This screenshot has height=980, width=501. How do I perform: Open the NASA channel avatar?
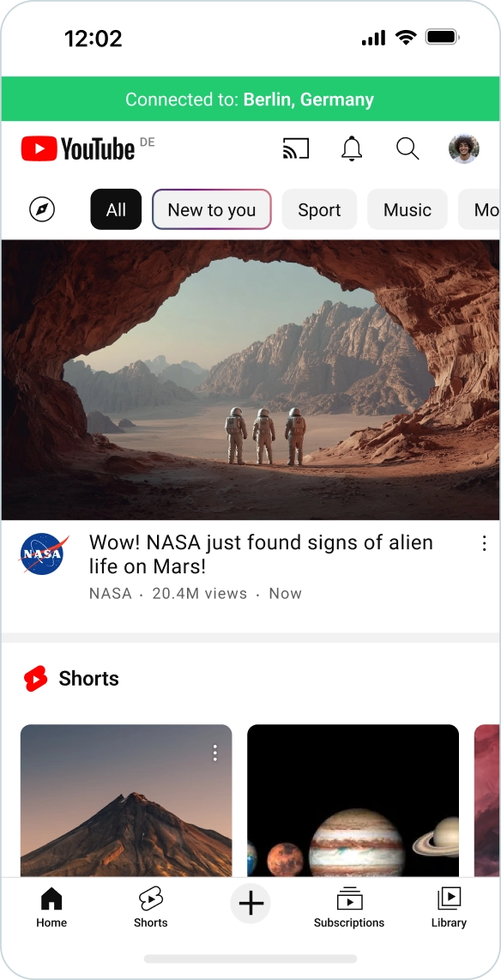pyautogui.click(x=42, y=554)
